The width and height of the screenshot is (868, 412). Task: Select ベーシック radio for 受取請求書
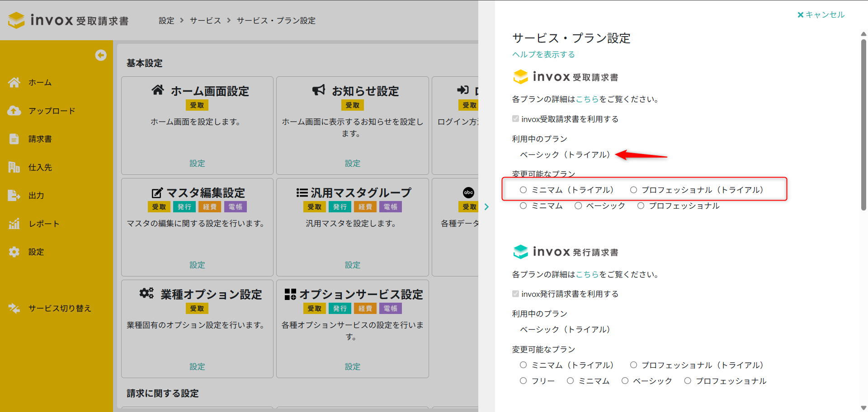pyautogui.click(x=578, y=206)
